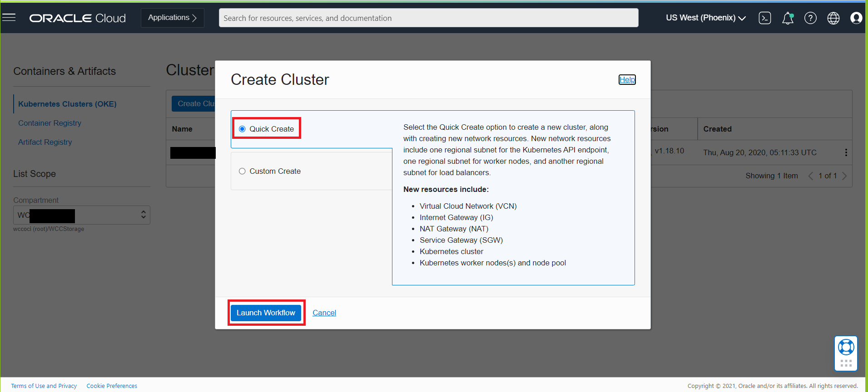Image resolution: width=868 pixels, height=392 pixels.
Task: Click the Thu, Aug 20, 2020 created date
Action: 760,152
